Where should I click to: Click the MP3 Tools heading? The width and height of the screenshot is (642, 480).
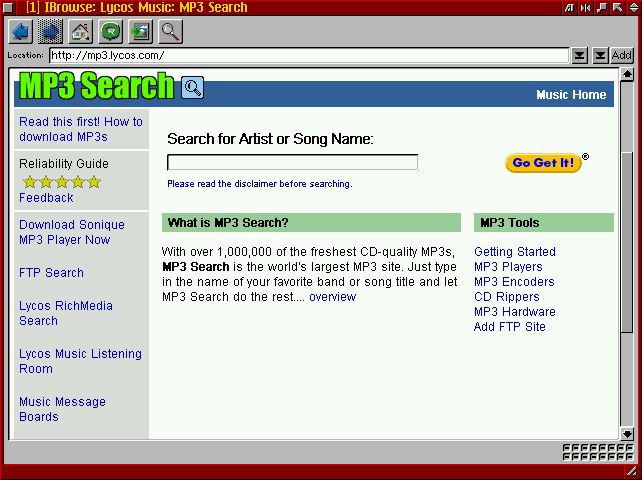510,223
